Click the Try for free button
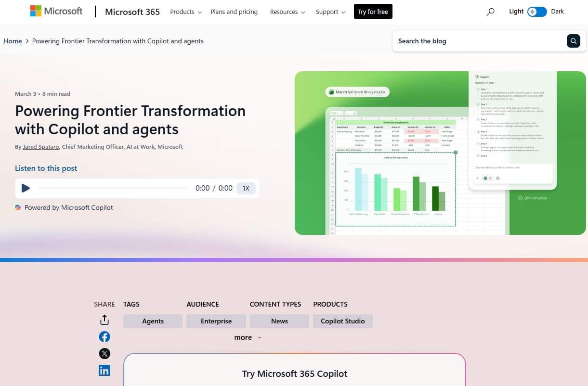 coord(373,12)
